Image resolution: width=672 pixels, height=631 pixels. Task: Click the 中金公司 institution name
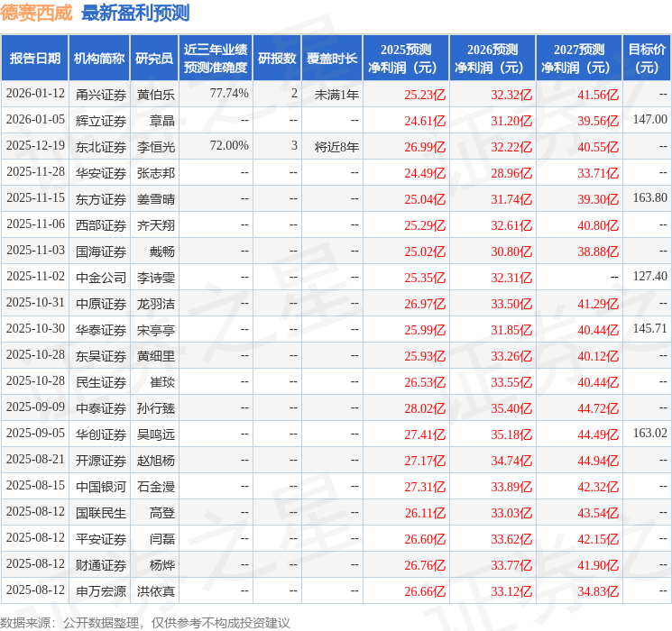[x=101, y=277]
